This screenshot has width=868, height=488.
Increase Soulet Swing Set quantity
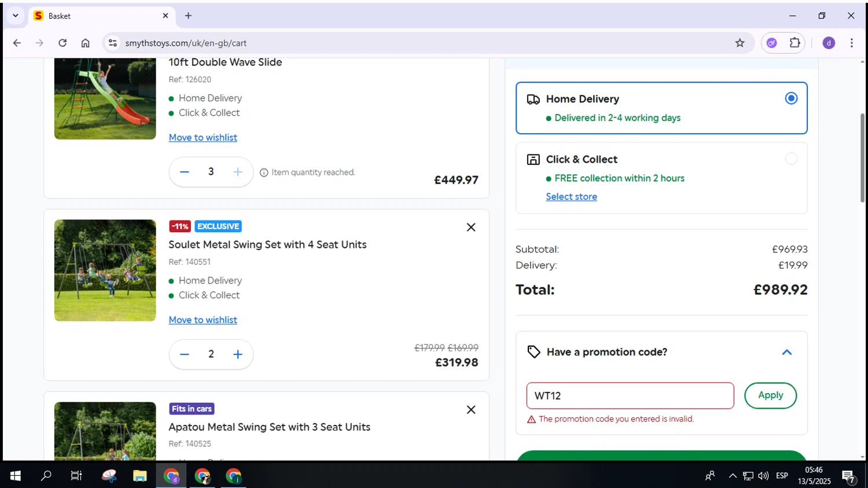tap(238, 354)
